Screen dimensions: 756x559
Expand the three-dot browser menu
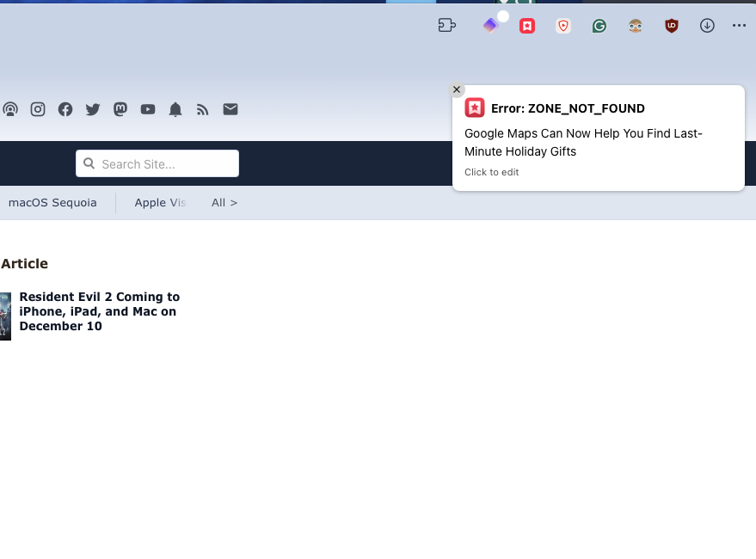click(x=739, y=26)
